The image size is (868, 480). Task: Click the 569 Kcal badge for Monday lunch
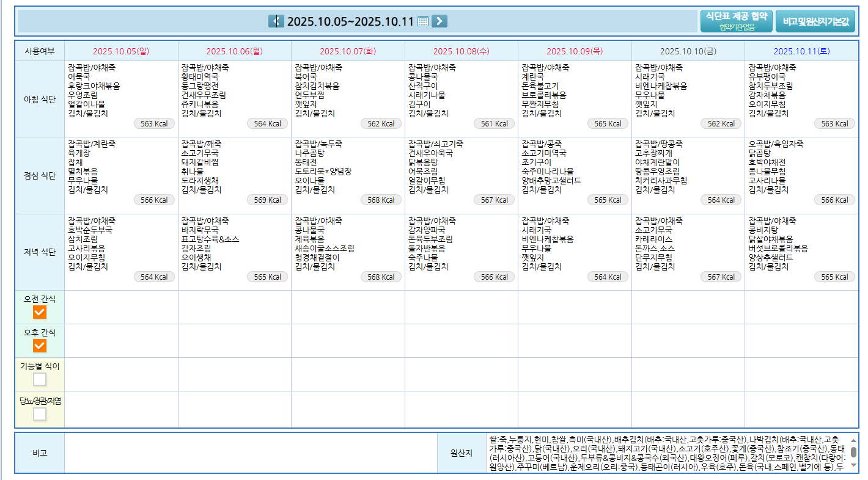click(x=268, y=200)
